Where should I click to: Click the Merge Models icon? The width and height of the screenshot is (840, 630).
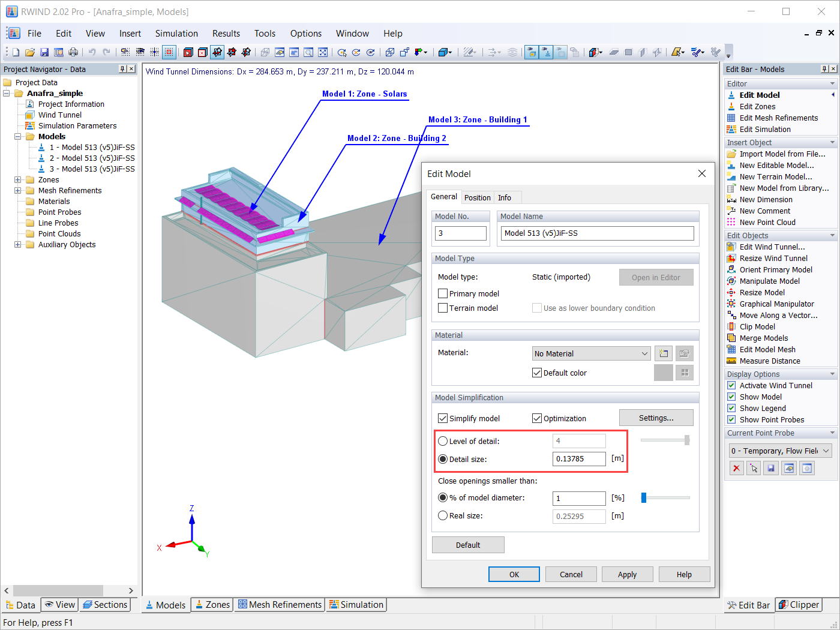point(731,338)
